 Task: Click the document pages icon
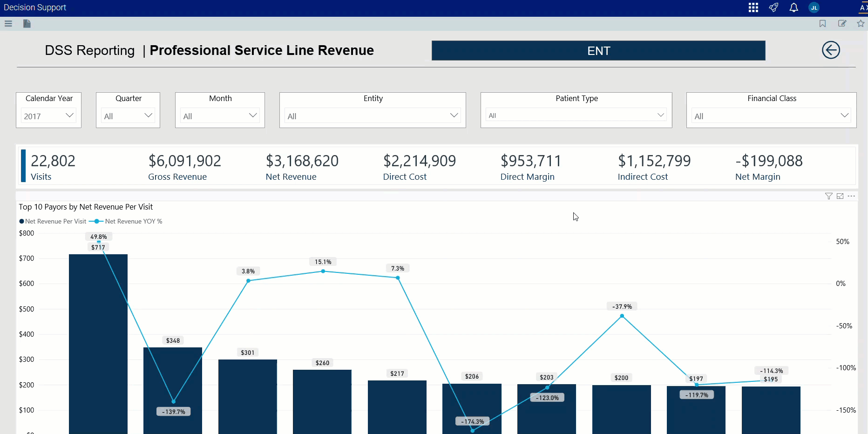click(27, 24)
